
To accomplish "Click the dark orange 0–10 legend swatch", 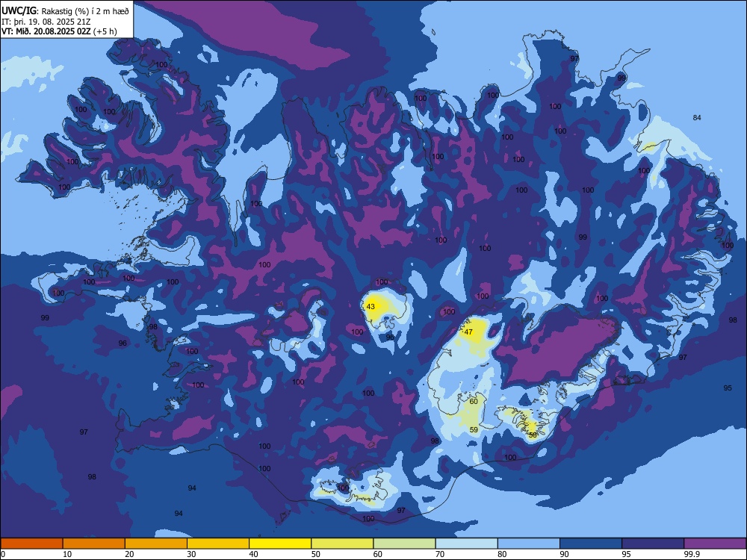I will point(31,544).
